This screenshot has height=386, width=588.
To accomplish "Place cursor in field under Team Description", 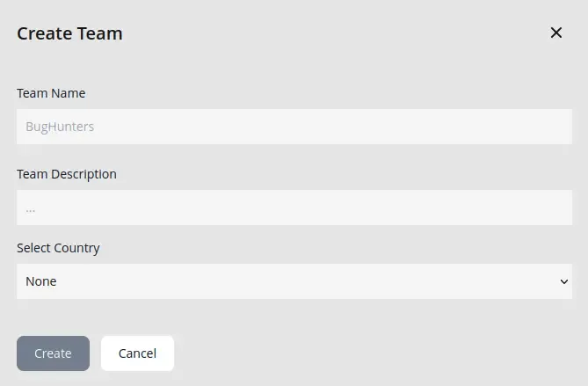I will point(294,208).
